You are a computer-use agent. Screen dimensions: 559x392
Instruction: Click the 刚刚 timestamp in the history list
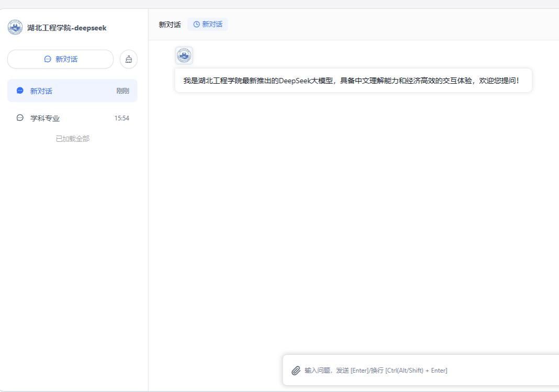(x=122, y=91)
